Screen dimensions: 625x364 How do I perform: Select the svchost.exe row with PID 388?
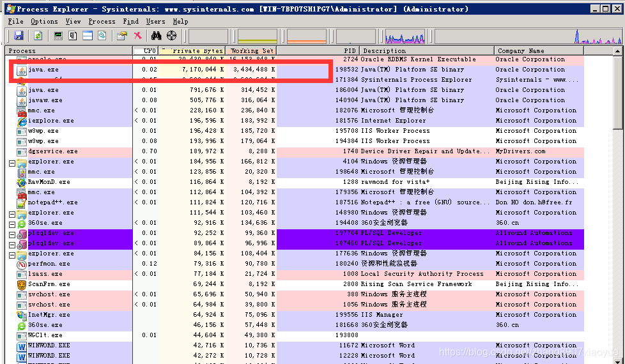tap(295, 294)
